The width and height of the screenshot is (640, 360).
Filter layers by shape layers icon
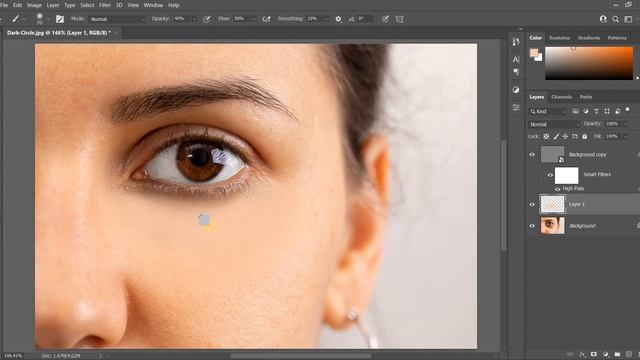point(607,111)
